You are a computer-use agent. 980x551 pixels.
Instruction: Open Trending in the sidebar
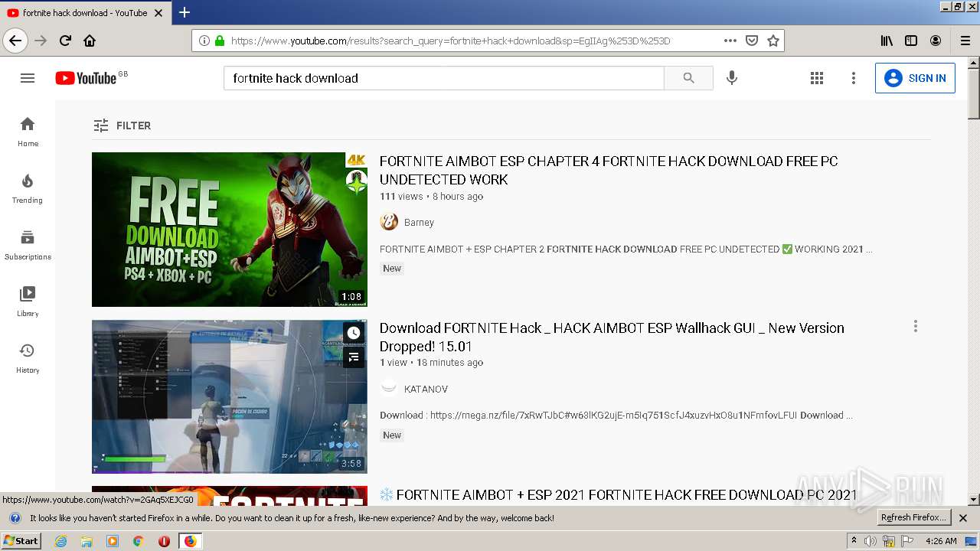[x=28, y=188]
